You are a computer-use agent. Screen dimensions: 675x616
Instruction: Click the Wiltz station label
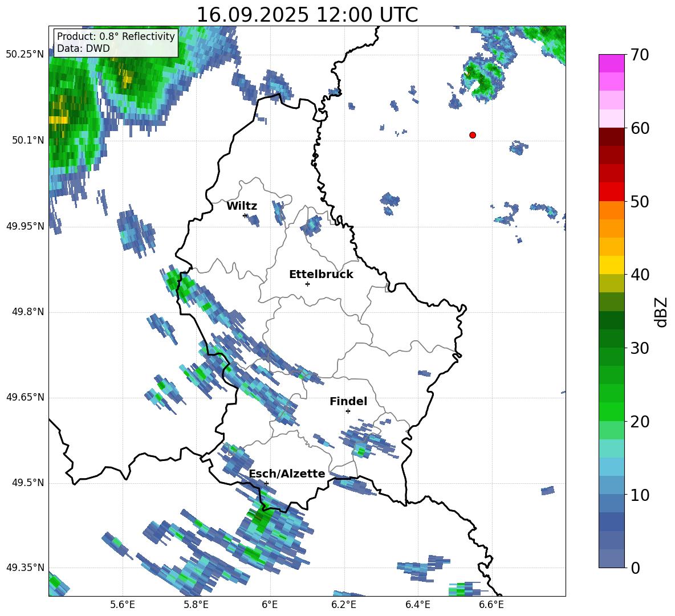[x=242, y=206]
